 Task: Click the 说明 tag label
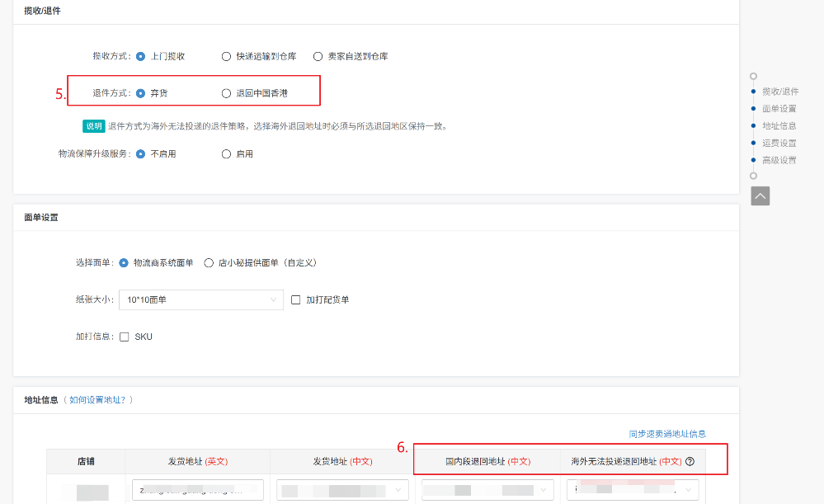click(93, 126)
